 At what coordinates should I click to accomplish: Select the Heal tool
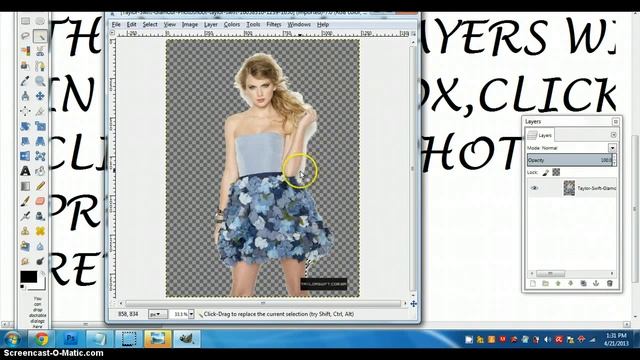(40, 231)
